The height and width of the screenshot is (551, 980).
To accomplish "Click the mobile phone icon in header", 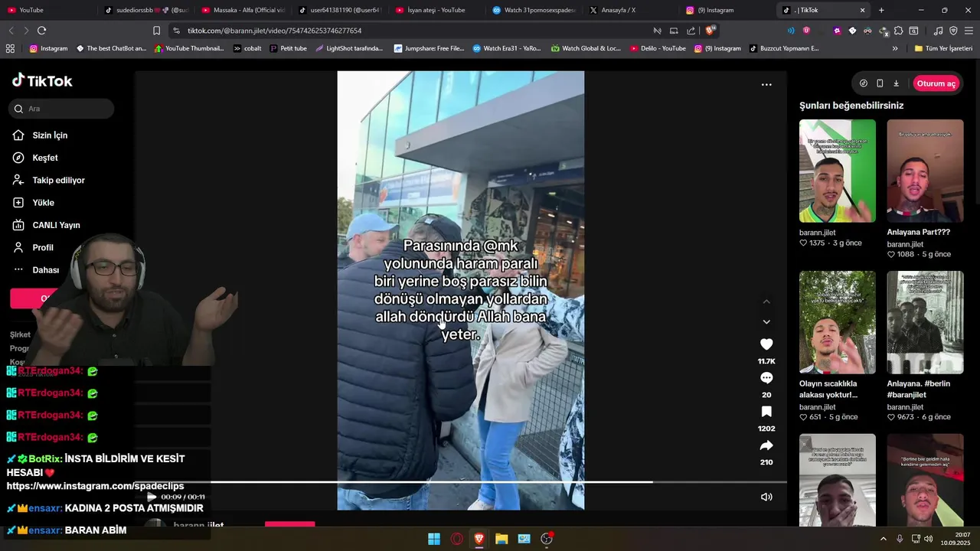I will point(880,83).
